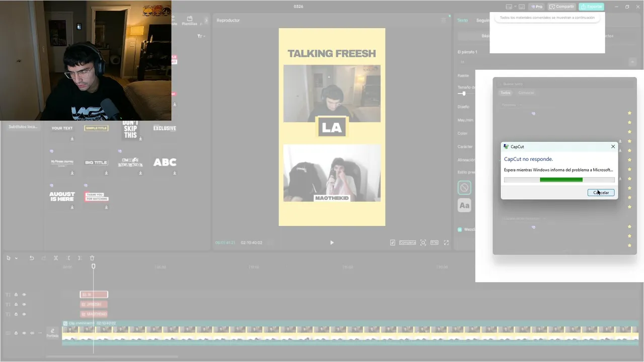Select the DON'T SKIP THIS text template
644x362 pixels.
(130, 129)
